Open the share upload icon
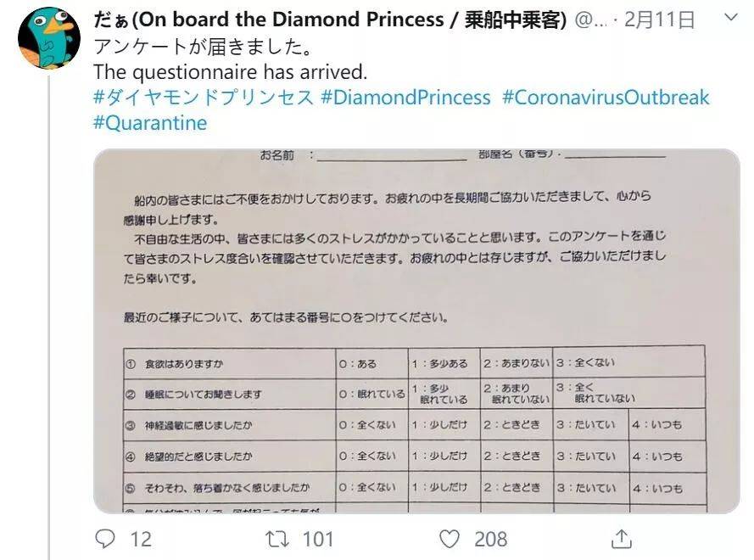Viewport: 754px width, 560px height. [622, 539]
